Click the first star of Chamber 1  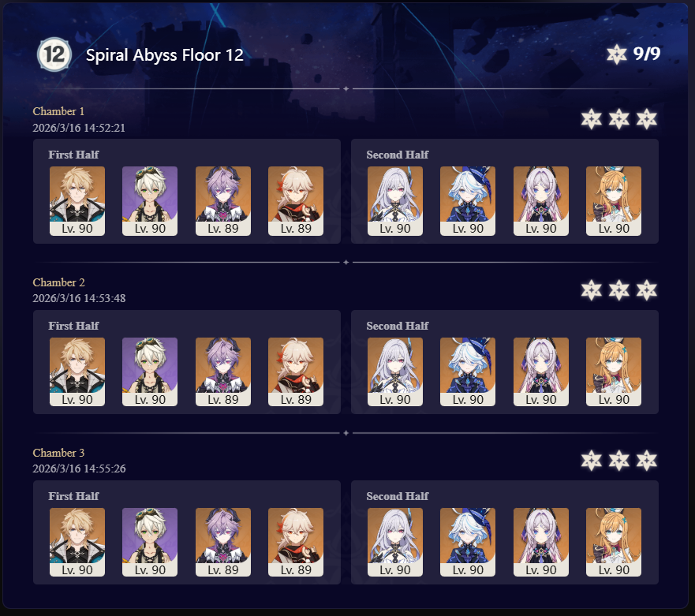tap(592, 119)
